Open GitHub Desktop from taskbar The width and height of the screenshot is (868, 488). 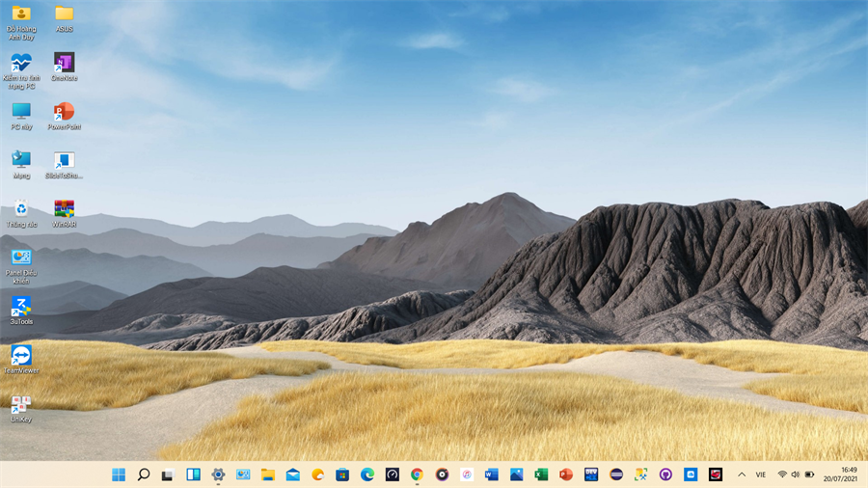(665, 474)
